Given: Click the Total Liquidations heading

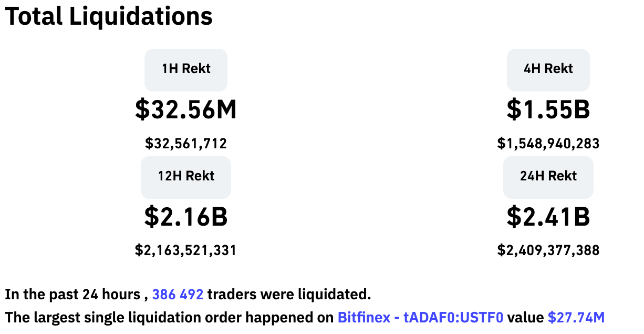Looking at the screenshot, I should coord(109,16).
